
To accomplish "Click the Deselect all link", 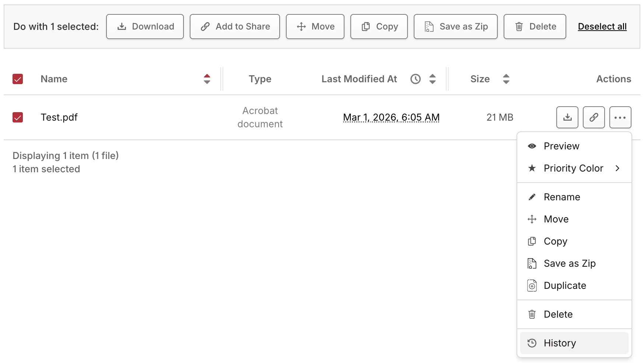I will click(602, 27).
